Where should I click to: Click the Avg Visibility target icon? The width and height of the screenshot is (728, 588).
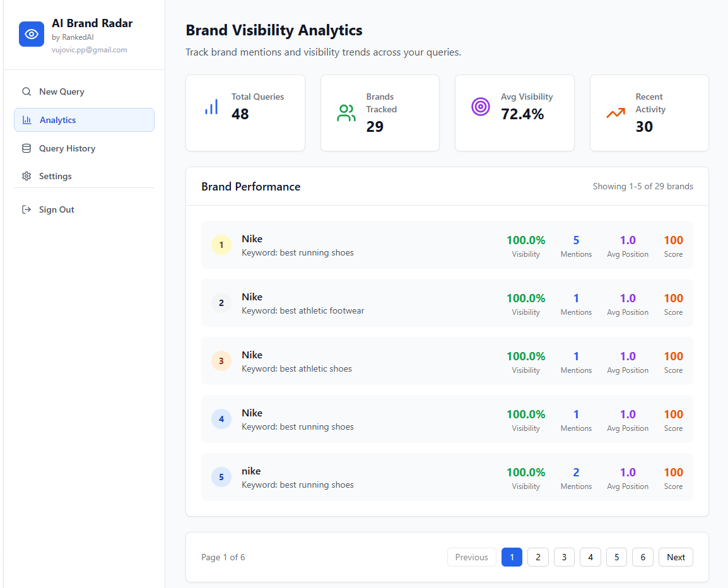[x=481, y=107]
